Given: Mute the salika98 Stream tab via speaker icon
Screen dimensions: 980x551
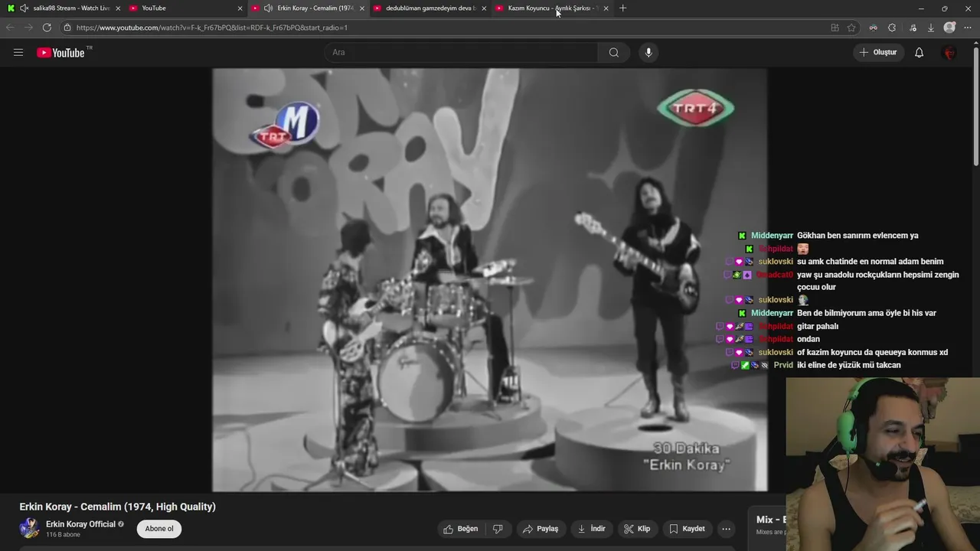Looking at the screenshot, I should pos(24,8).
